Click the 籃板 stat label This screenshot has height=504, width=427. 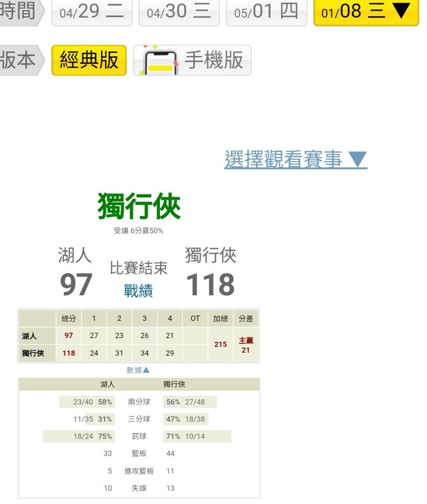point(139,454)
